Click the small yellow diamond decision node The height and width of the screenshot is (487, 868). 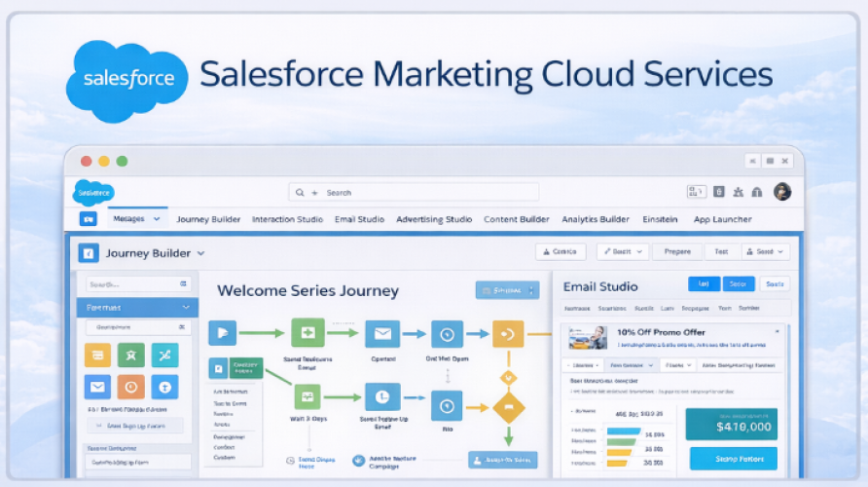pos(508,379)
